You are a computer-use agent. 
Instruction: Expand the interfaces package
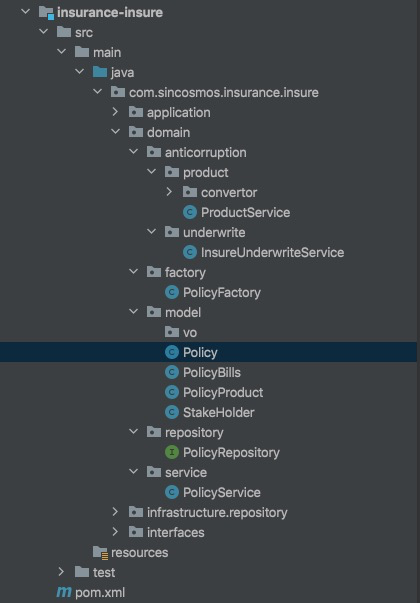click(x=115, y=532)
